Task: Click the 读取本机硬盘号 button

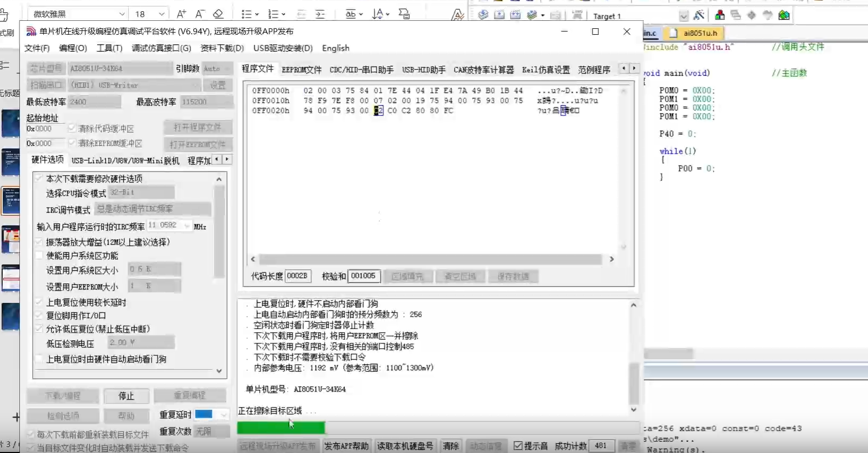Action: 405,446
